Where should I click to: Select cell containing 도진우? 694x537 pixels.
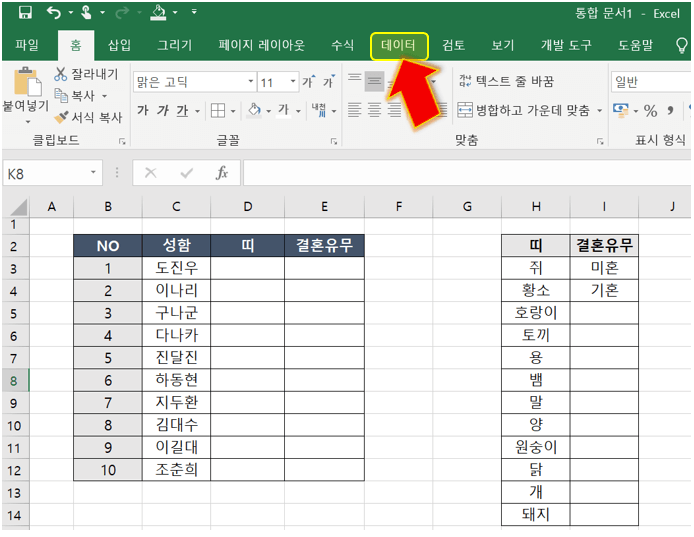coord(177,268)
